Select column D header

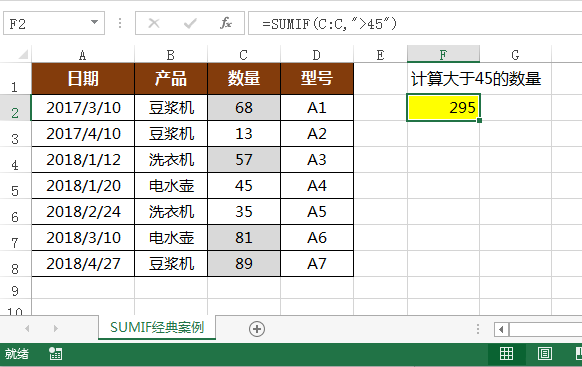coord(317,55)
